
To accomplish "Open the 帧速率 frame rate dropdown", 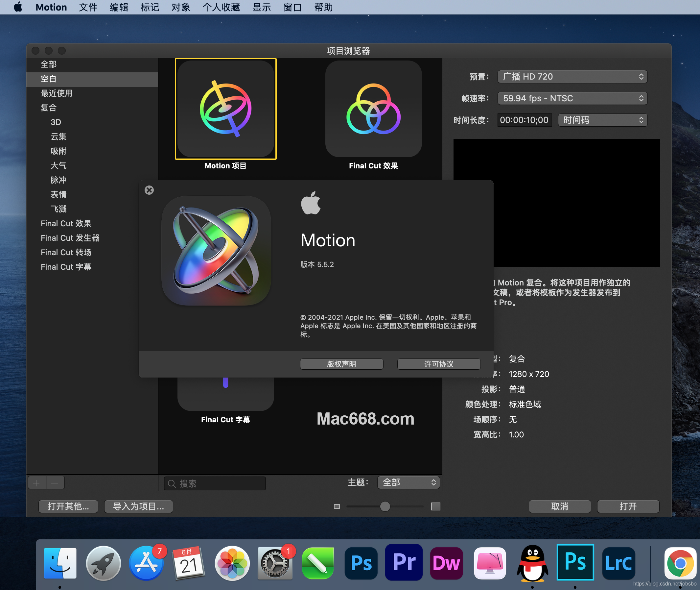I will click(572, 98).
